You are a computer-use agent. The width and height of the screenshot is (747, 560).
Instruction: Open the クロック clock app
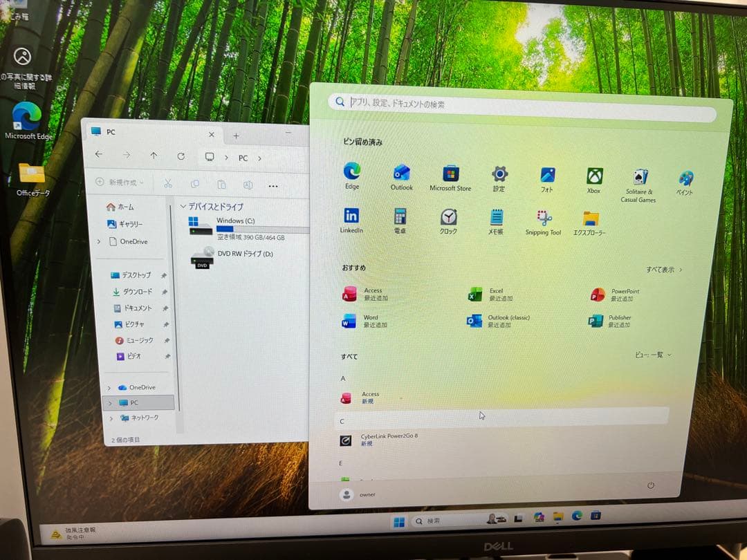448,221
